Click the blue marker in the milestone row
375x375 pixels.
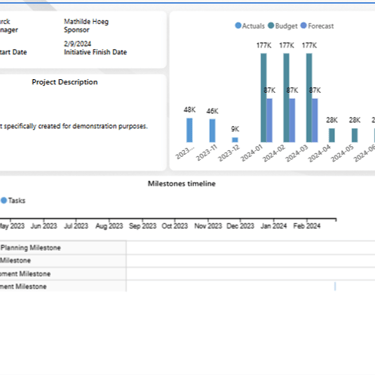coord(335,286)
